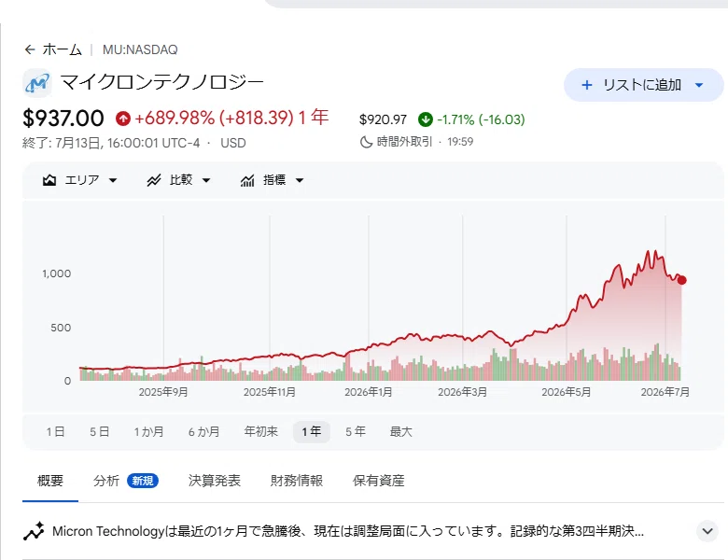Click the MU:NASDAQ ticker label
Screen dimensions: 728x560
[140, 49]
